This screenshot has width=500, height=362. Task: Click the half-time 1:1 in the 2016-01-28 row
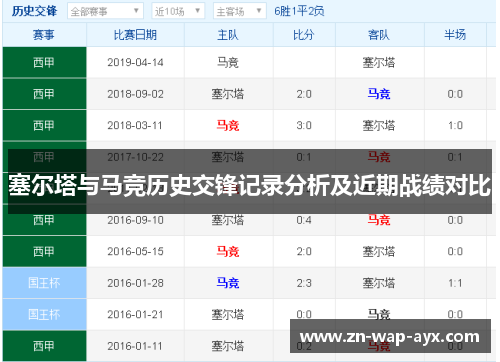[x=455, y=283]
